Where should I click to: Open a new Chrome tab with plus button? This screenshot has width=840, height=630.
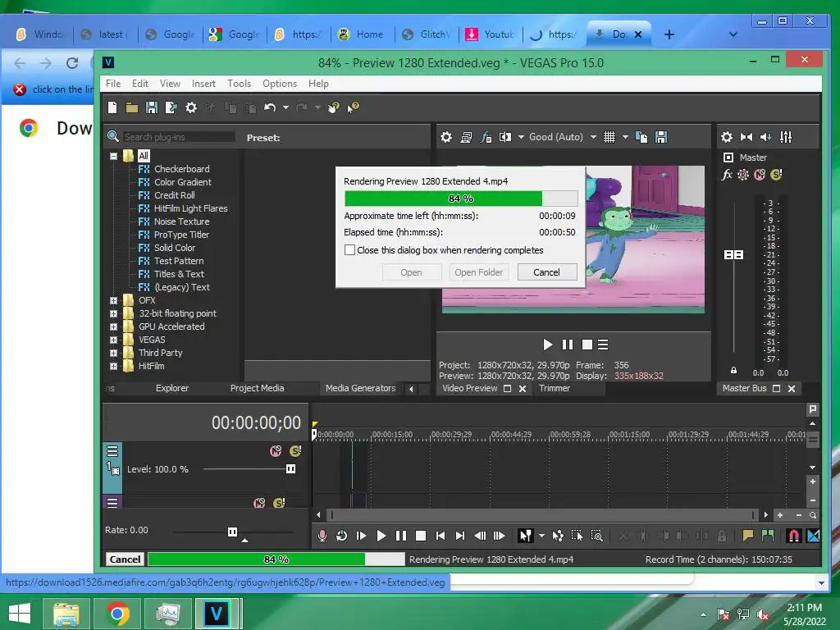(x=669, y=34)
